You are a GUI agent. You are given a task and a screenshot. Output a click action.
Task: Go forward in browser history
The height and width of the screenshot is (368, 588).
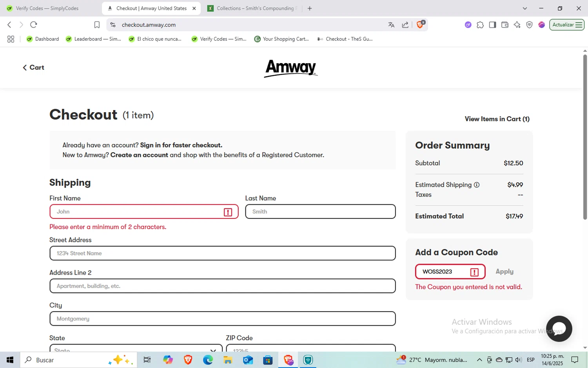tap(21, 25)
